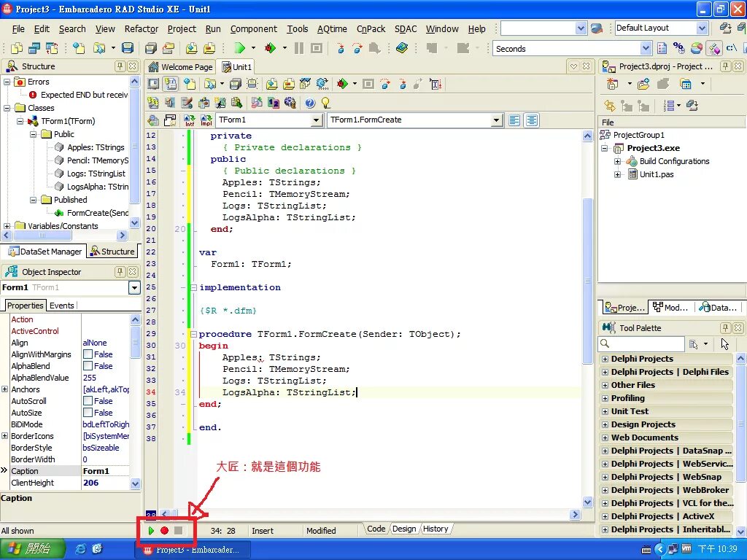Screen dimensions: 747x560
Task: Expand Unit Test category in Tool Palette
Action: [605, 411]
